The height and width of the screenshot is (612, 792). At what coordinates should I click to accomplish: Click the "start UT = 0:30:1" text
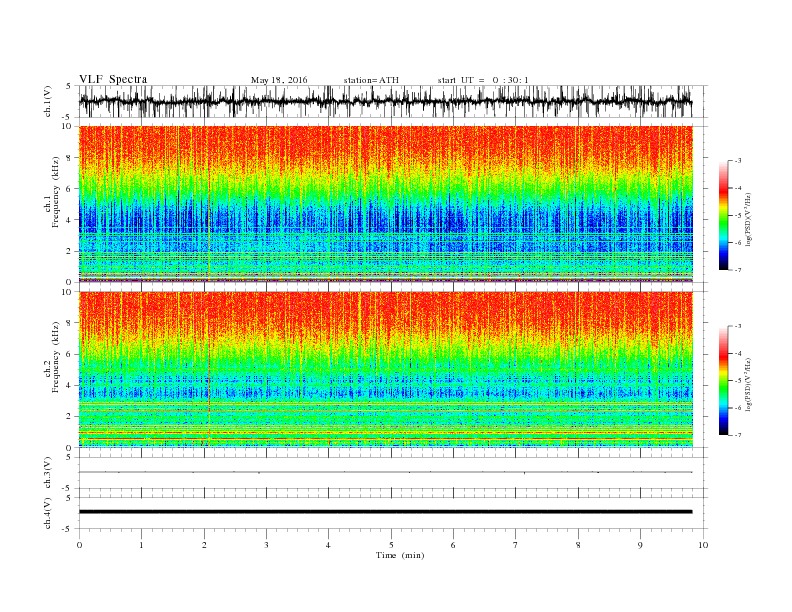click(483, 80)
